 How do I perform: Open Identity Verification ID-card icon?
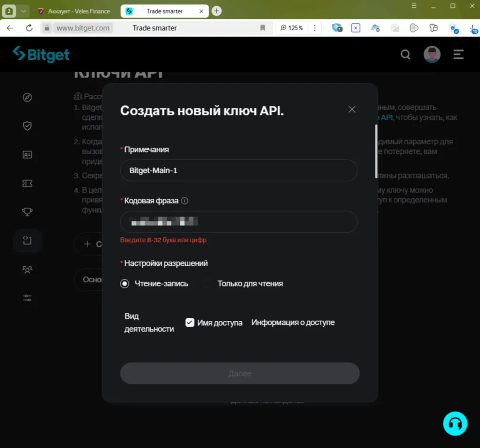(x=27, y=154)
